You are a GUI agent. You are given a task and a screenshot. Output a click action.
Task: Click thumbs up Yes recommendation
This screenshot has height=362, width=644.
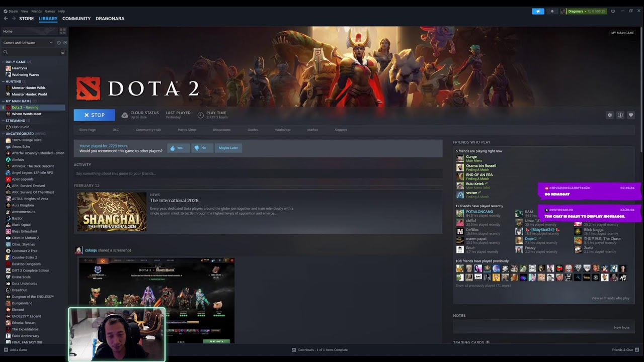(177, 148)
